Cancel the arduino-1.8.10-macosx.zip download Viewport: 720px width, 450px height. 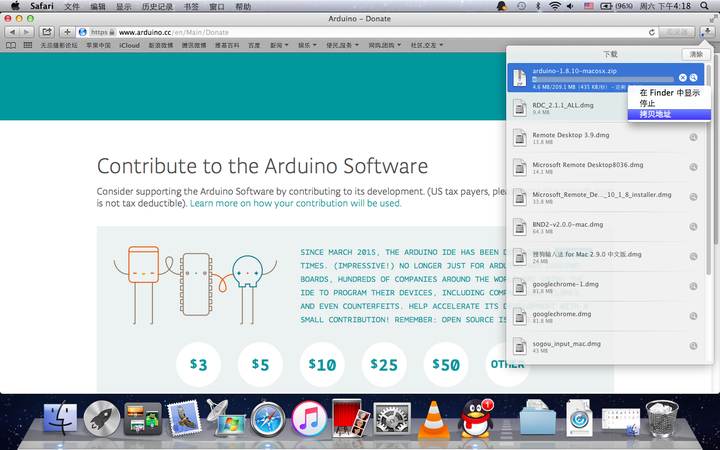point(683,78)
